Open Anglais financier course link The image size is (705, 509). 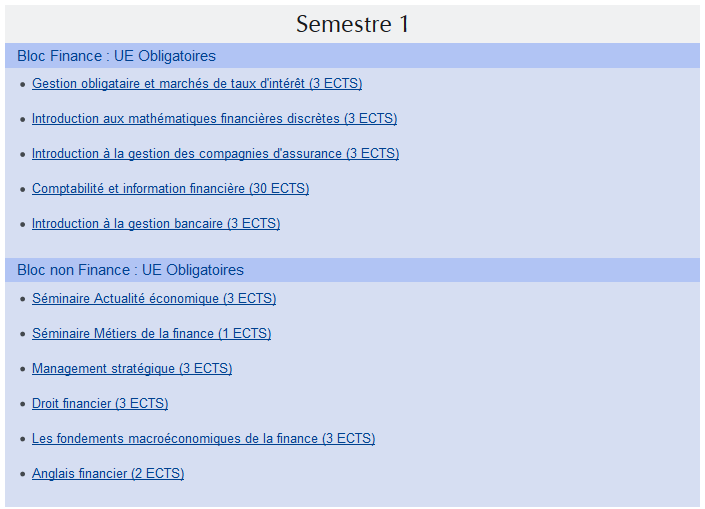point(108,474)
